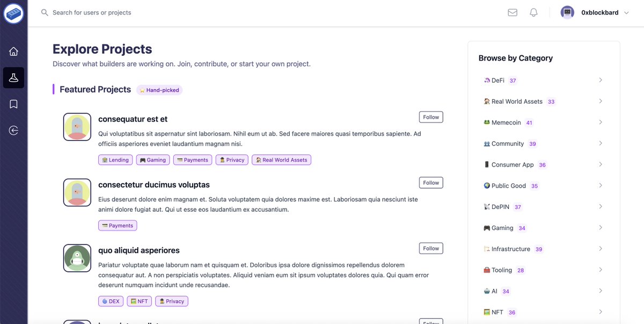Image resolution: width=644 pixels, height=324 pixels.
Task: Click the quo aliquid asperiores project avatar
Action: [77, 258]
